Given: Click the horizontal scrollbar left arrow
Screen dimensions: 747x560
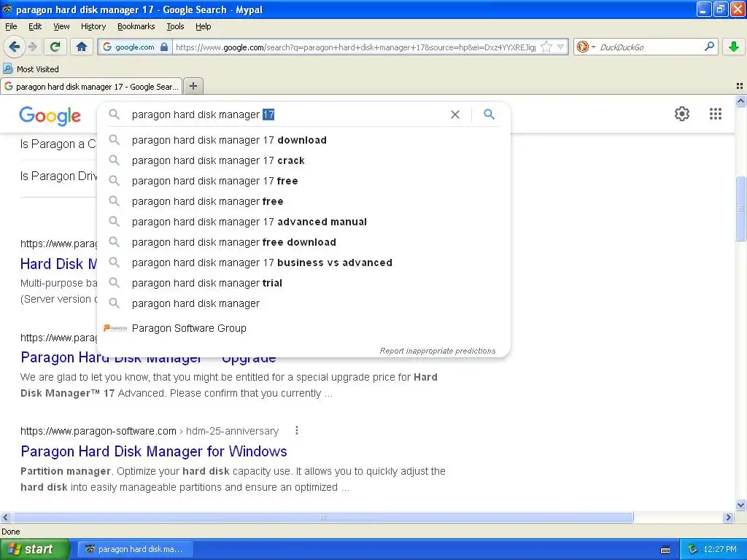Looking at the screenshot, I should pos(5,517).
